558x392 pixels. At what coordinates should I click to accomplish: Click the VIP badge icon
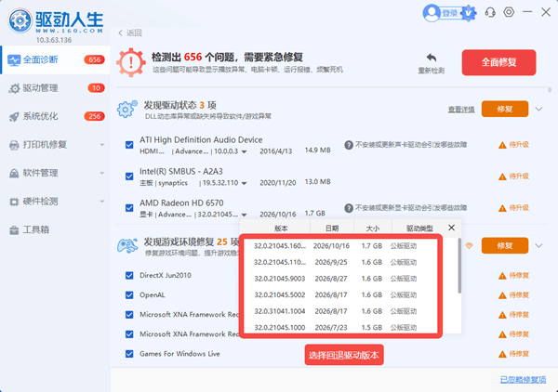[x=469, y=14]
